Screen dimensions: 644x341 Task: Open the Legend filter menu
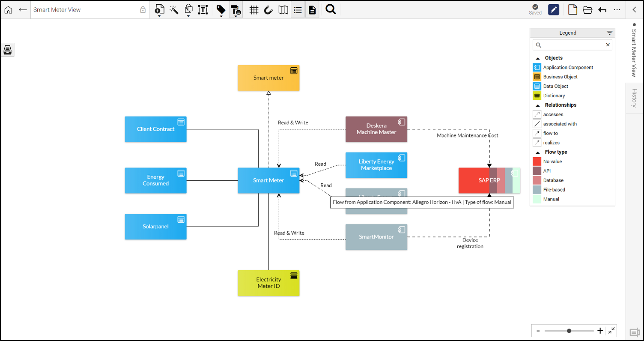click(x=609, y=33)
